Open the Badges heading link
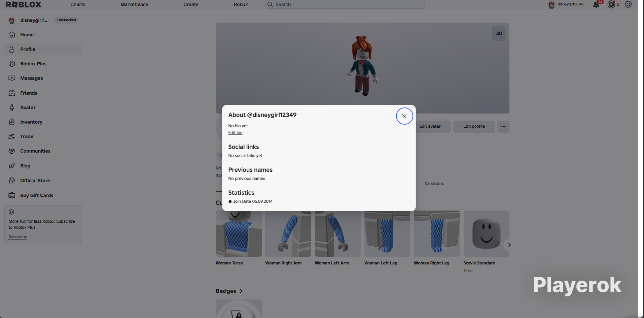 (226, 291)
